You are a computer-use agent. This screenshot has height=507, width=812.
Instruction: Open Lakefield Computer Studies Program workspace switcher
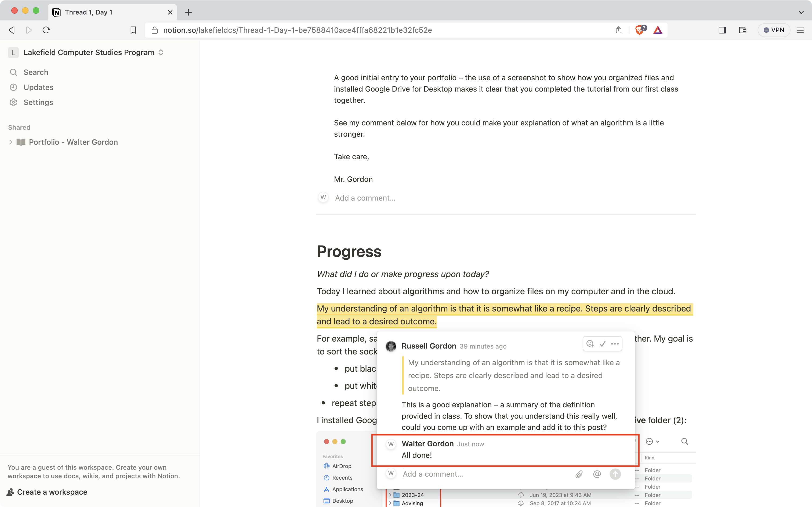click(x=89, y=52)
